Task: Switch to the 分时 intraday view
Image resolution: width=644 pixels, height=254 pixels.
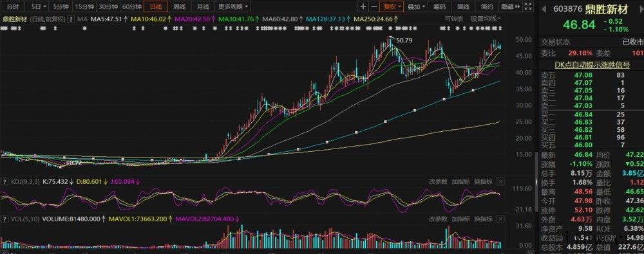Action: pos(13,6)
